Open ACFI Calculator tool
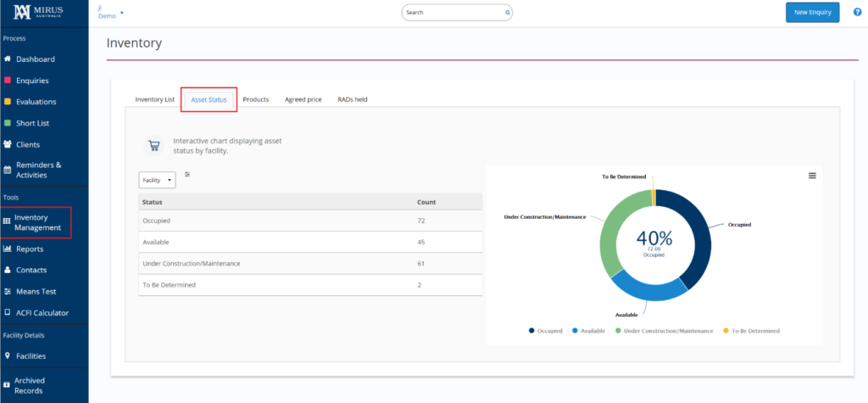The width and height of the screenshot is (868, 403). point(44,313)
